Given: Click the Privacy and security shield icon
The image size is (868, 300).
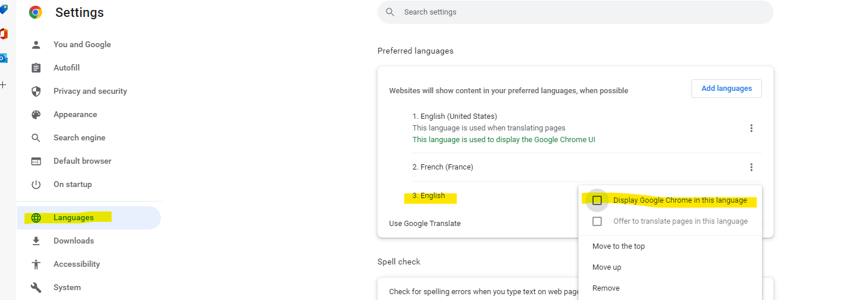Looking at the screenshot, I should [x=36, y=91].
